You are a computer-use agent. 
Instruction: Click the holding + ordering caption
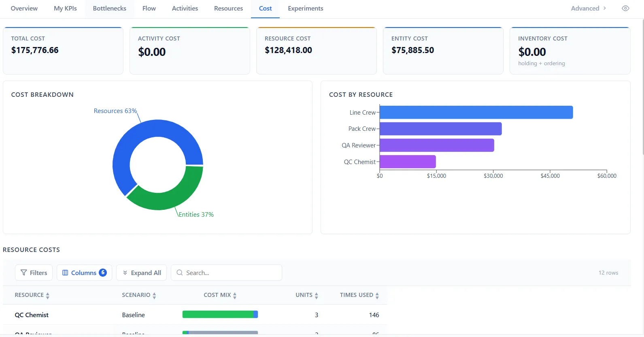tap(542, 63)
